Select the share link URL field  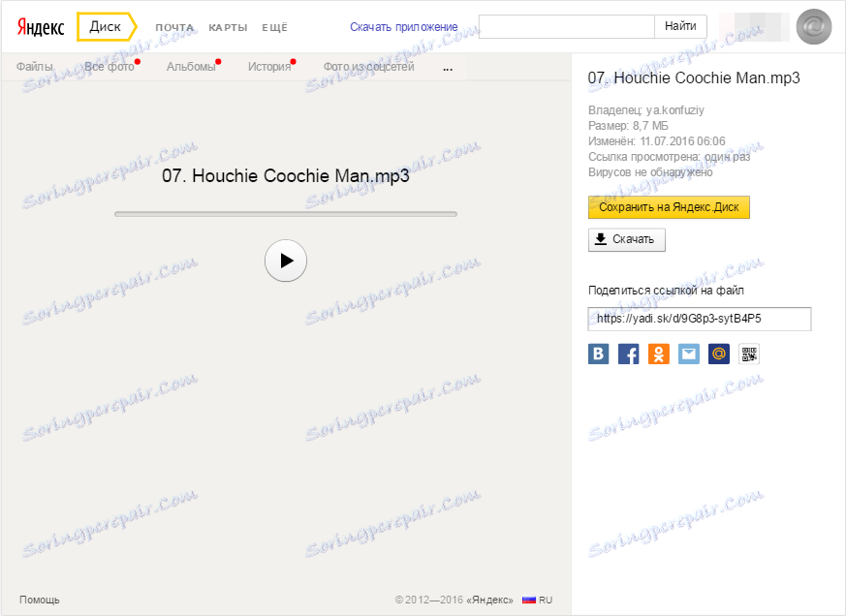700,319
